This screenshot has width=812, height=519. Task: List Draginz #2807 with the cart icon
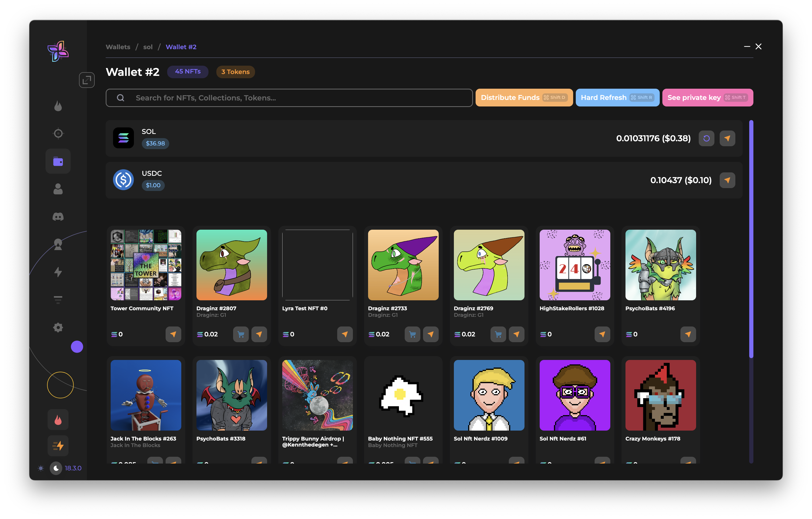click(241, 334)
